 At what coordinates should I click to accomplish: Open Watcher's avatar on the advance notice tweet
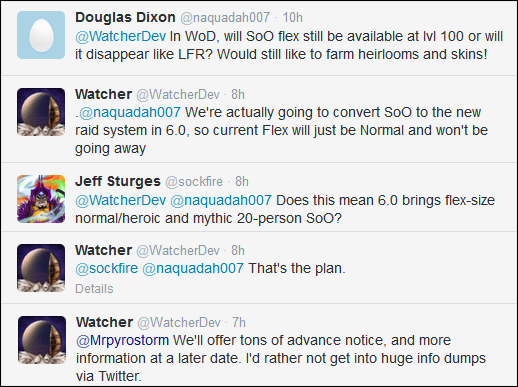(42, 340)
